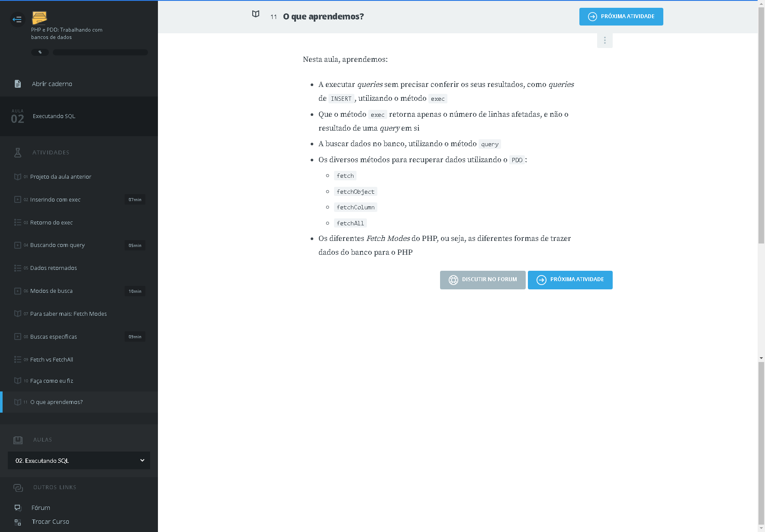This screenshot has height=532, width=765.
Task: Open the Fetch vs FetchAll exercise
Action: point(51,360)
